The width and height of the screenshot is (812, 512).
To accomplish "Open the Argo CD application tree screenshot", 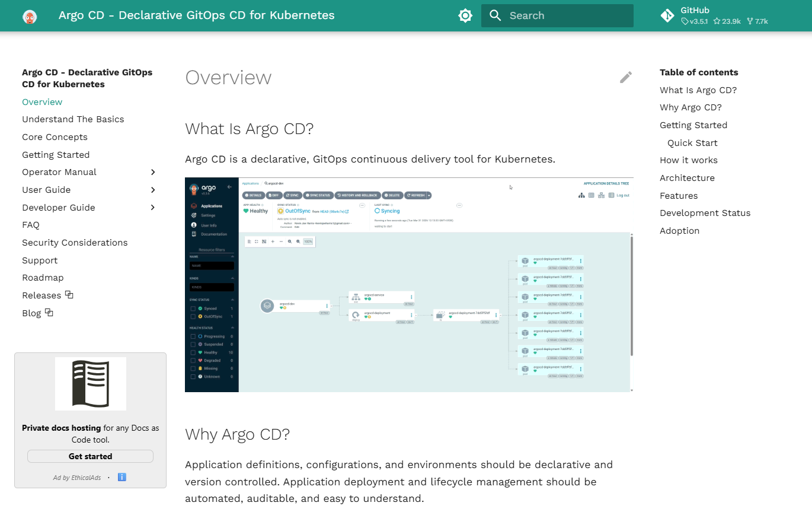I will [x=409, y=285].
